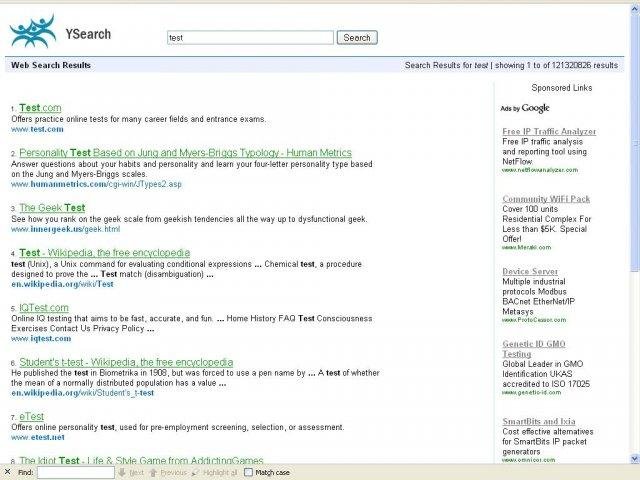Open The Geek Test result
The width and height of the screenshot is (640, 480).
coord(52,208)
